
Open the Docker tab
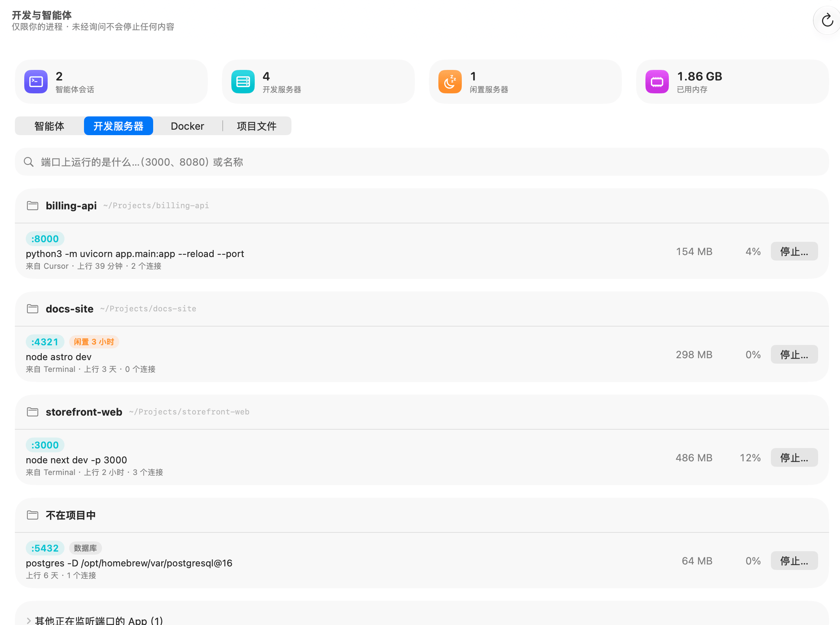tap(188, 126)
